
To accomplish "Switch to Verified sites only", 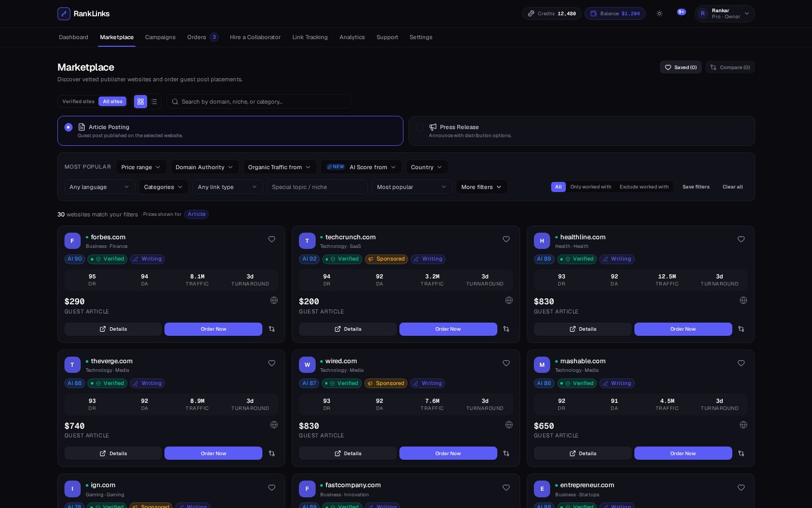I will point(78,102).
